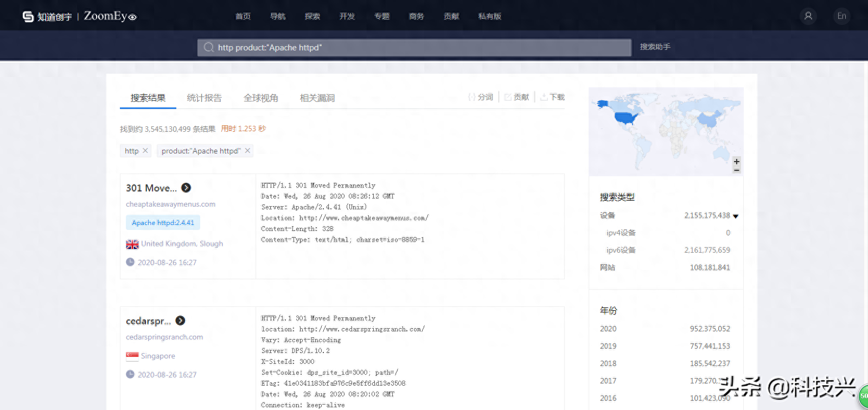The image size is (868, 410).
Task: Click the 用时 1.253 秒 text
Action: tap(243, 129)
